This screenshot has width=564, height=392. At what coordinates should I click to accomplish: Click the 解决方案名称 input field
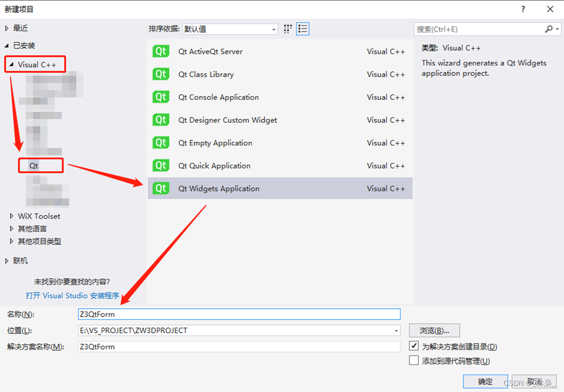tap(239, 347)
